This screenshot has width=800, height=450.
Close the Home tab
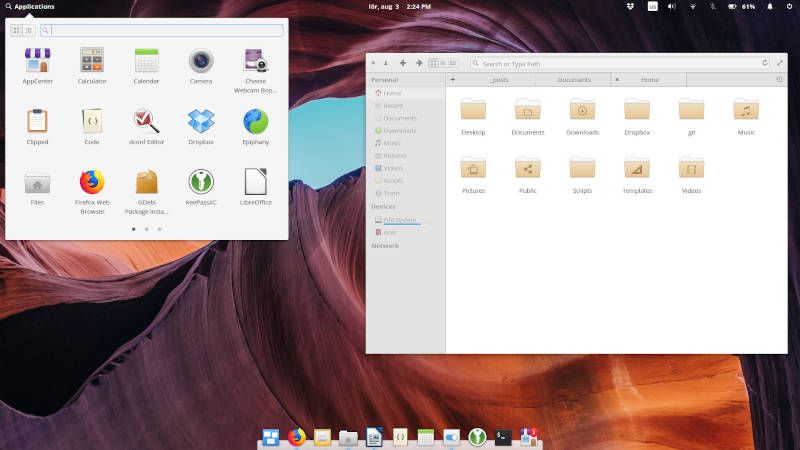point(617,80)
